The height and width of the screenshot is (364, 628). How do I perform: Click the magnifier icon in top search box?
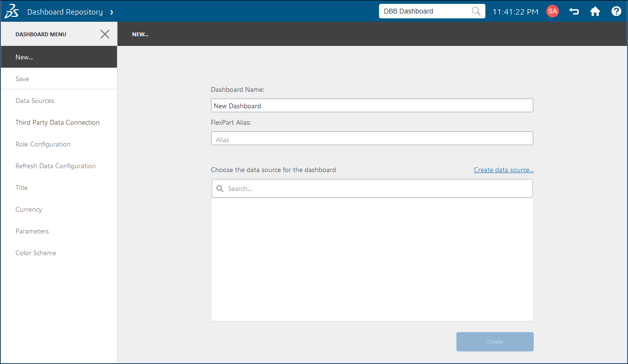coord(476,11)
